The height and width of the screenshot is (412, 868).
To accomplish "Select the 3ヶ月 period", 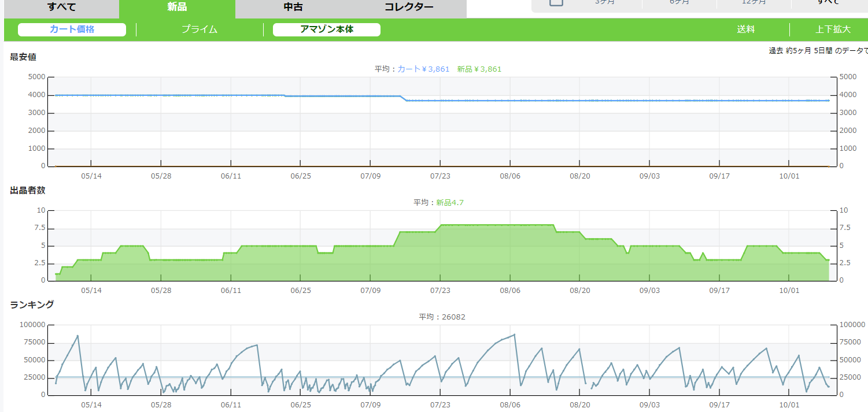I will pyautogui.click(x=605, y=2).
